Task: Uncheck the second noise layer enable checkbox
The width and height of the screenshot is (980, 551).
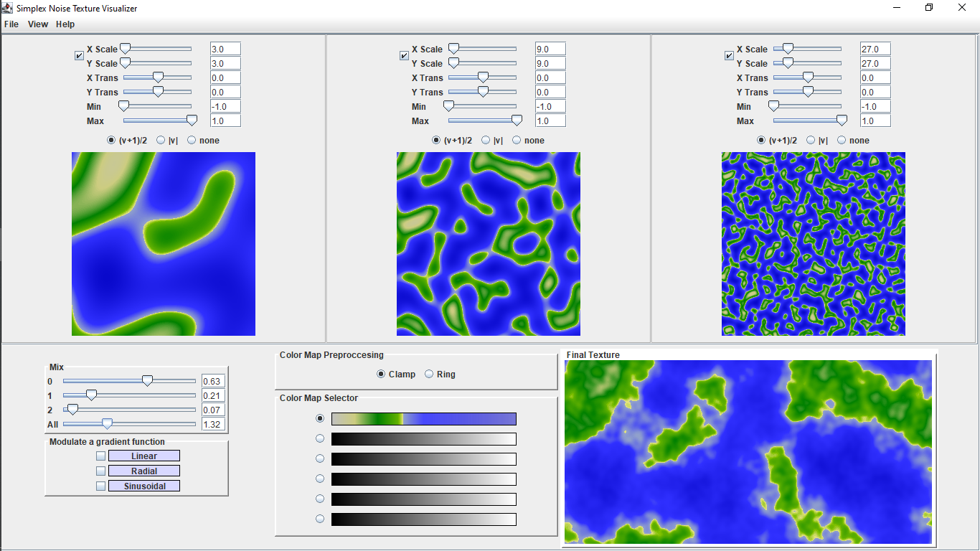Action: point(404,56)
